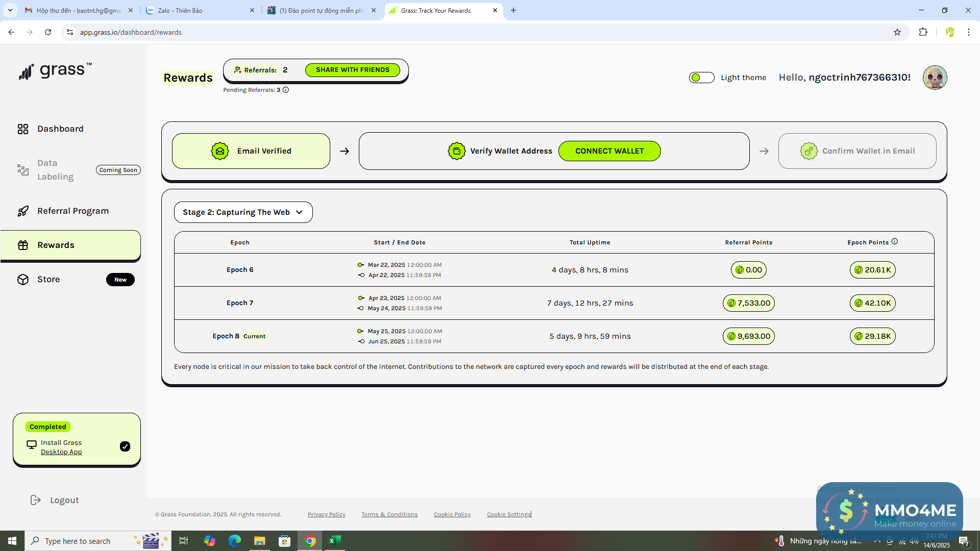
Task: Open Excel from the Windows taskbar
Action: 335,541
